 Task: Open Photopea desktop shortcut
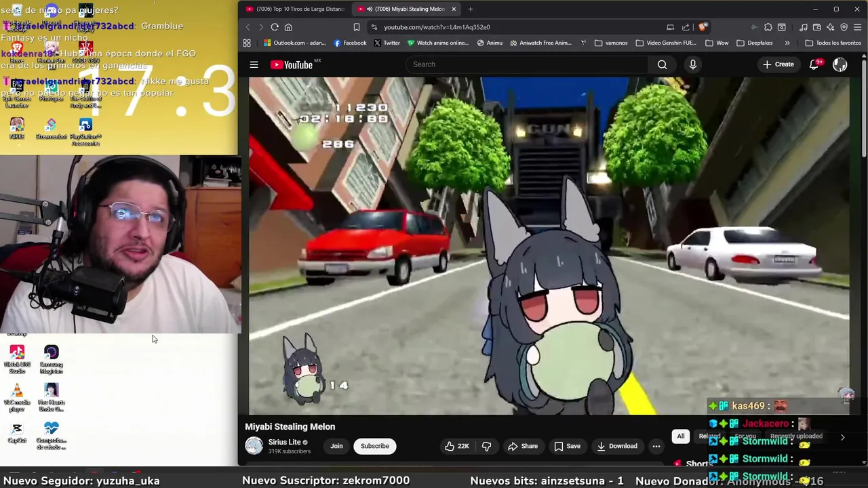coord(51,89)
